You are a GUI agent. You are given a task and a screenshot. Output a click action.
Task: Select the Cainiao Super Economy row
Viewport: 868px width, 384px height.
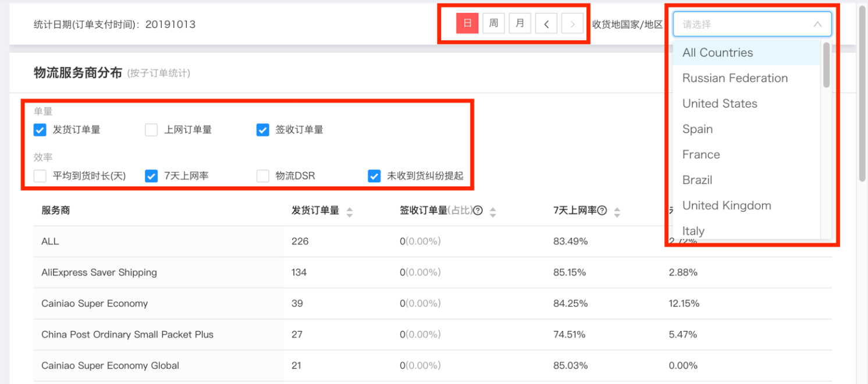tap(432, 303)
